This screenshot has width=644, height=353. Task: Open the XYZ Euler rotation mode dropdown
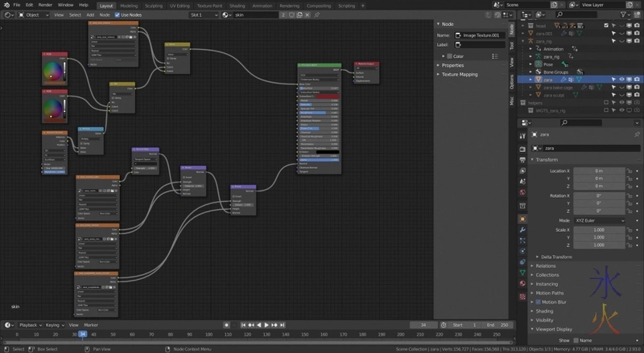[599, 220]
